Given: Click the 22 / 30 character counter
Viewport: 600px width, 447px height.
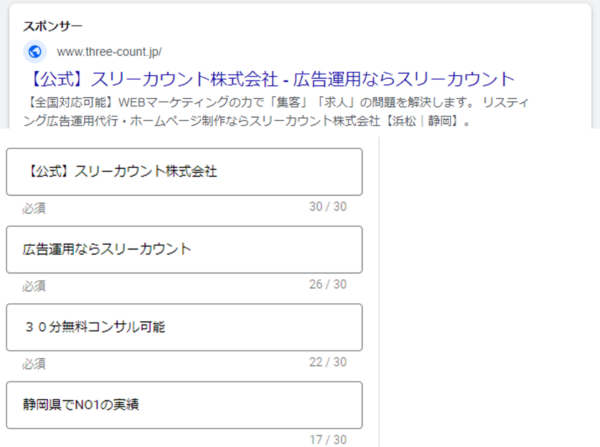Looking at the screenshot, I should (x=328, y=362).
